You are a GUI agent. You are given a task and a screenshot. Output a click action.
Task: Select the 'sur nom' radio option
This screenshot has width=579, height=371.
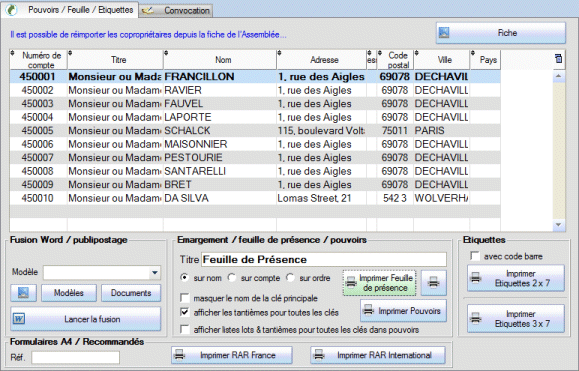184,278
